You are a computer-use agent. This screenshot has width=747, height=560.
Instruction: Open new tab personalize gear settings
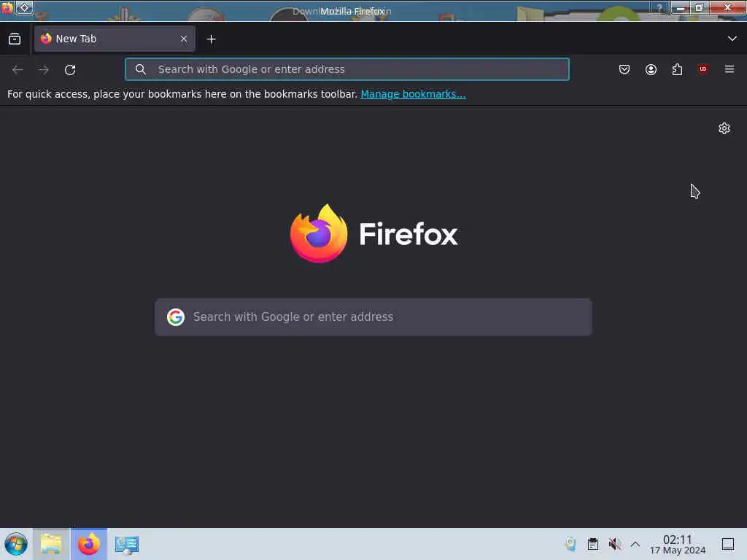pyautogui.click(x=724, y=128)
